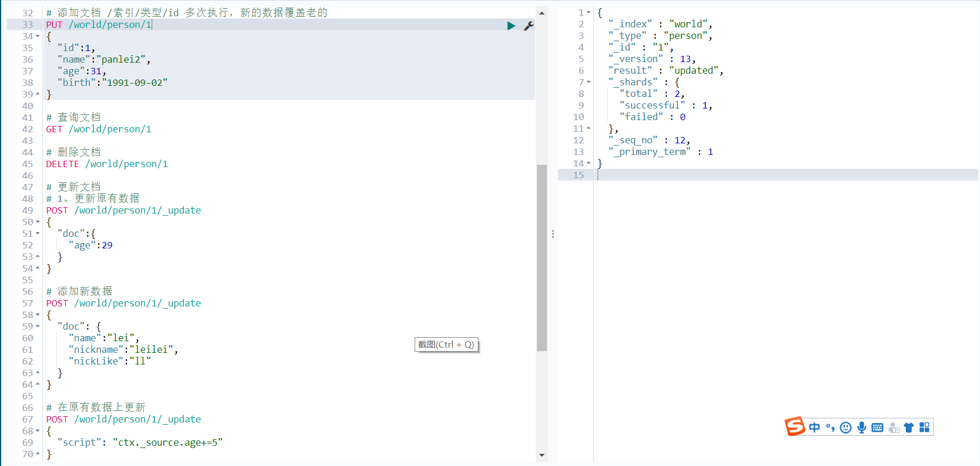Click the fold marker at response line 14
Image resolution: width=980 pixels, height=466 pixels.
[589, 163]
